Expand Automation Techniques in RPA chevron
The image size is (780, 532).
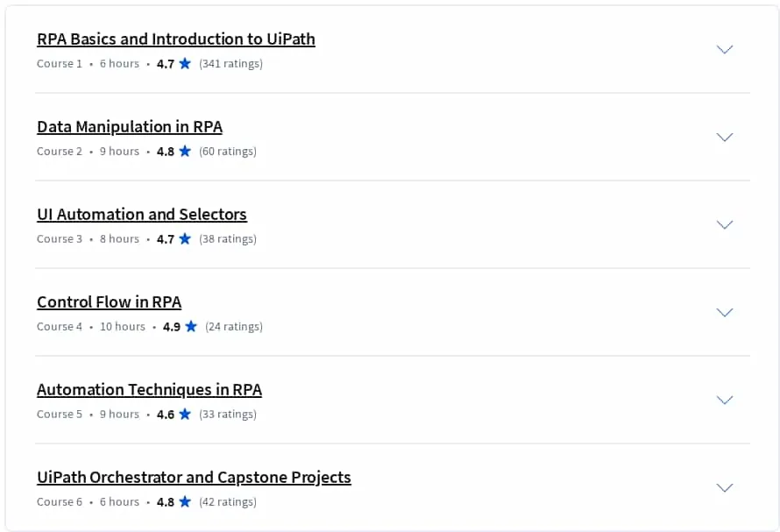tap(724, 400)
